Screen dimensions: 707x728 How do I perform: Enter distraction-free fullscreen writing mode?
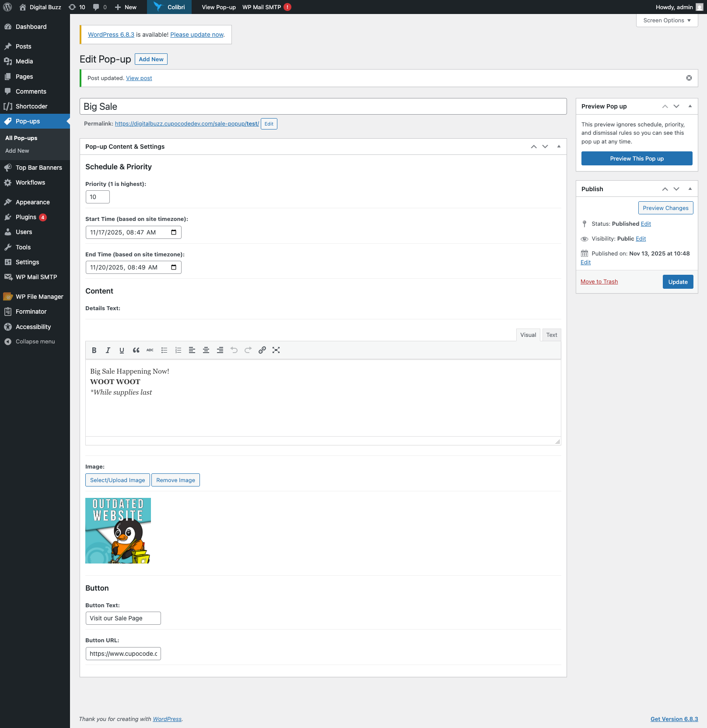[276, 350]
